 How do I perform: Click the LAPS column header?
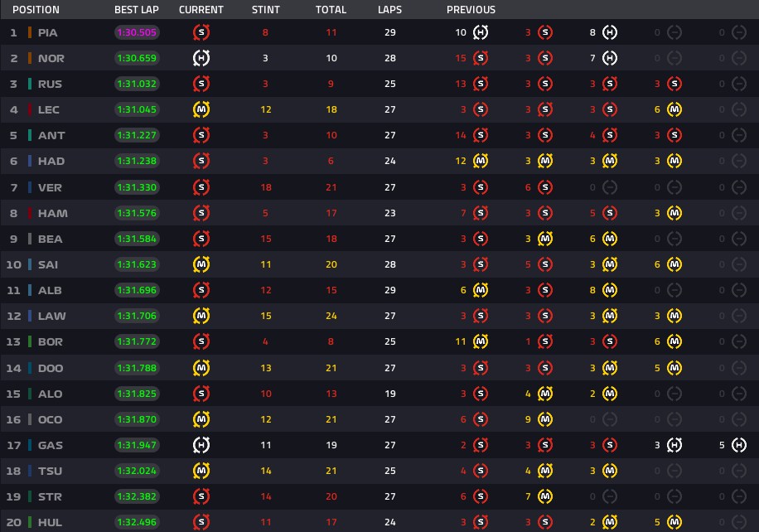click(x=389, y=10)
